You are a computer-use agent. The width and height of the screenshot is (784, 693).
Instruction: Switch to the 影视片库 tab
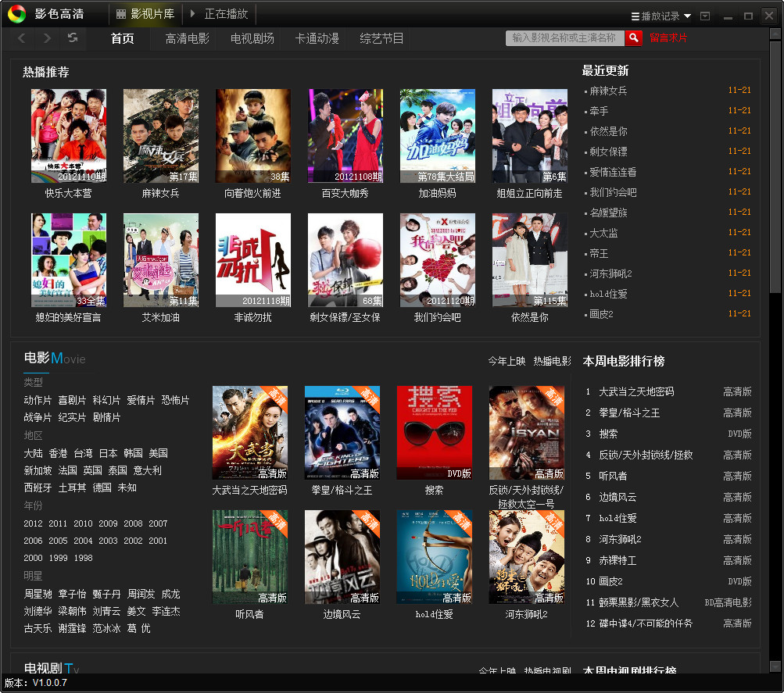tap(145, 14)
